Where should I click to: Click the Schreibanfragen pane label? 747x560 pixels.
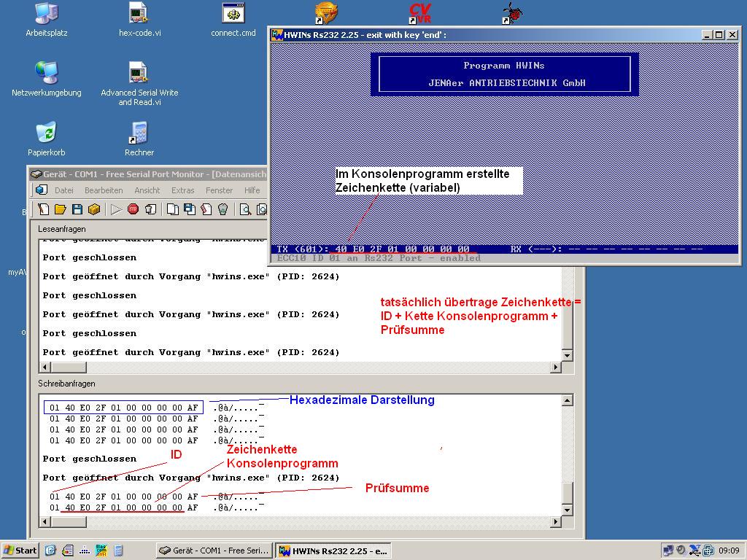tap(66, 384)
